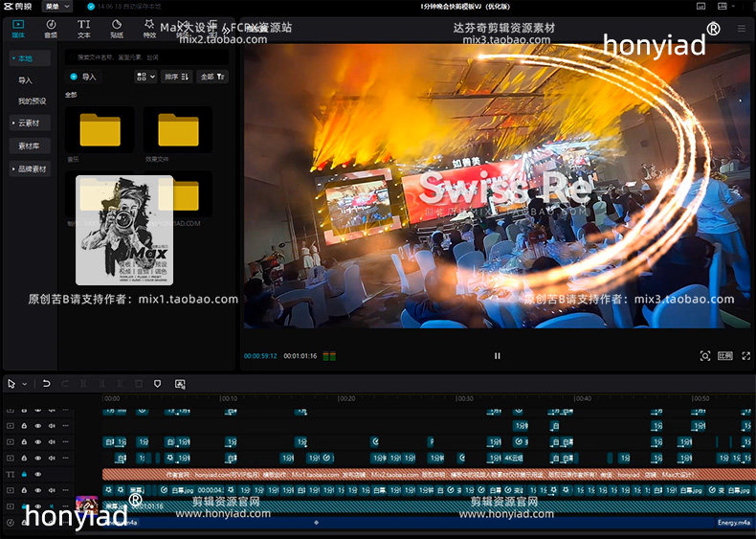The image size is (756, 539).
Task: Pause the preview playback
Action: click(497, 356)
